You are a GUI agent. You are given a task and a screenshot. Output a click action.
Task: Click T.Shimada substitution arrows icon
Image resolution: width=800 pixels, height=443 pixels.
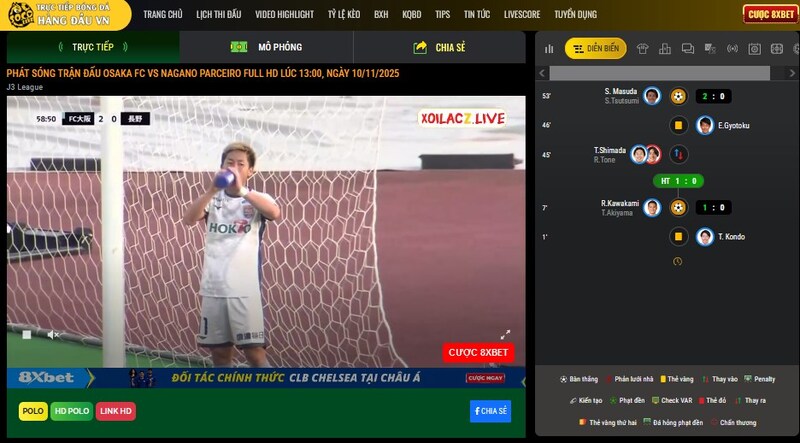point(678,154)
